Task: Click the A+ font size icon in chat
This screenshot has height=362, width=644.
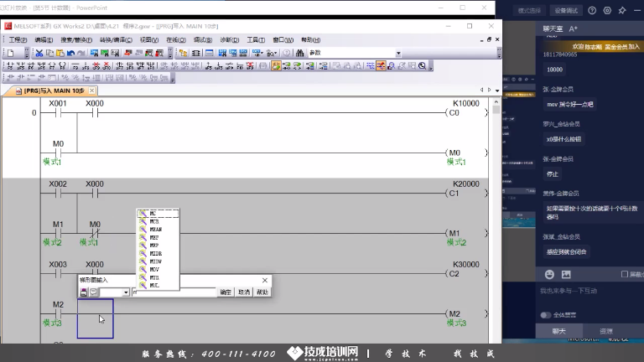Action: pos(574,28)
